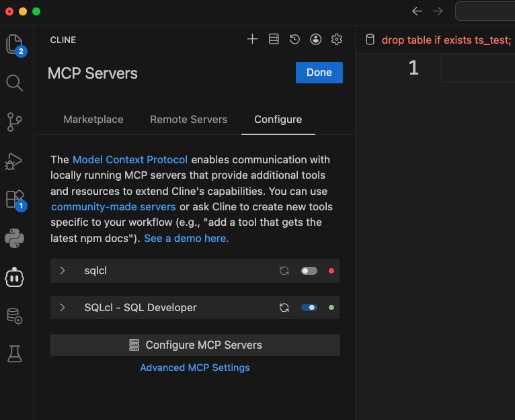Open Run and Debug view
This screenshot has width=515, height=420.
(x=15, y=161)
